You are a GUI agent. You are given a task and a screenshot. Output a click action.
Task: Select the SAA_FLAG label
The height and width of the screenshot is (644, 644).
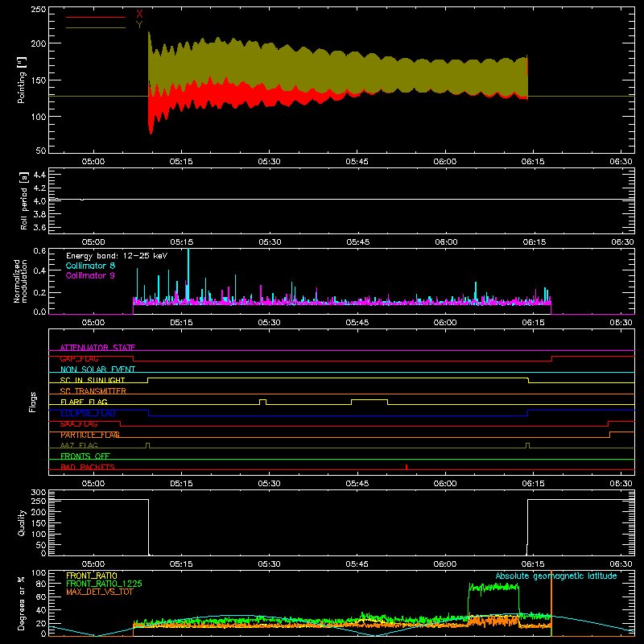(79, 424)
